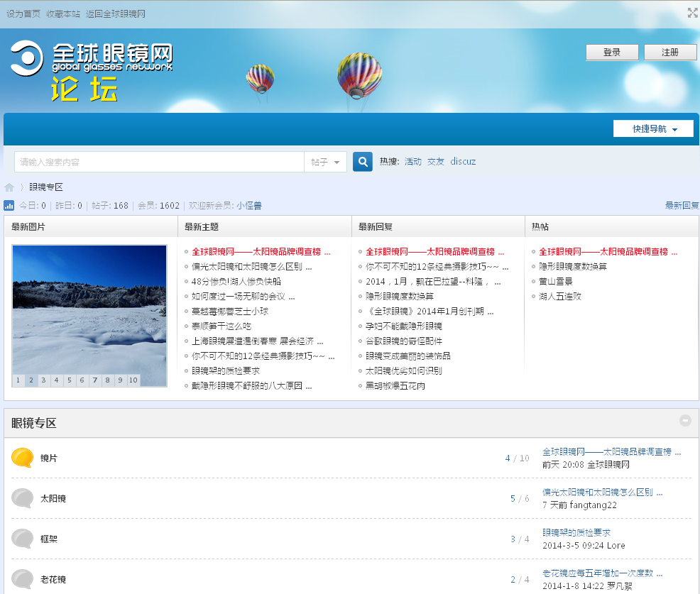Viewport: 700px width, 594px height.
Task: Open the 帖子 search type dropdown
Action: click(325, 162)
